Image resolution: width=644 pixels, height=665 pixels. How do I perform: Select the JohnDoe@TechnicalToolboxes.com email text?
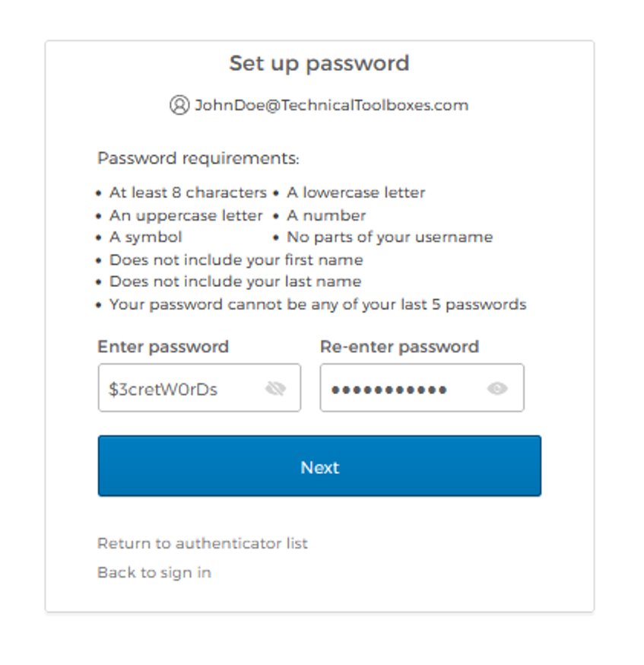pyautogui.click(x=332, y=105)
